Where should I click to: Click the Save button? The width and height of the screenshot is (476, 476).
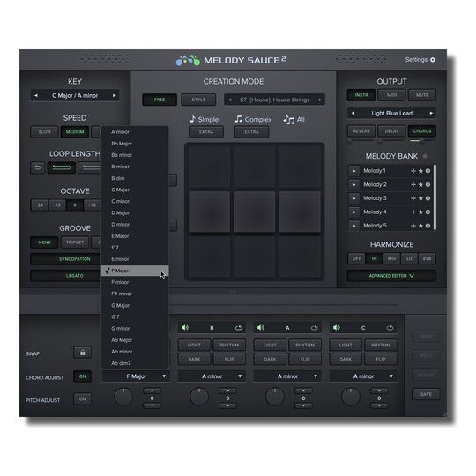(426, 394)
